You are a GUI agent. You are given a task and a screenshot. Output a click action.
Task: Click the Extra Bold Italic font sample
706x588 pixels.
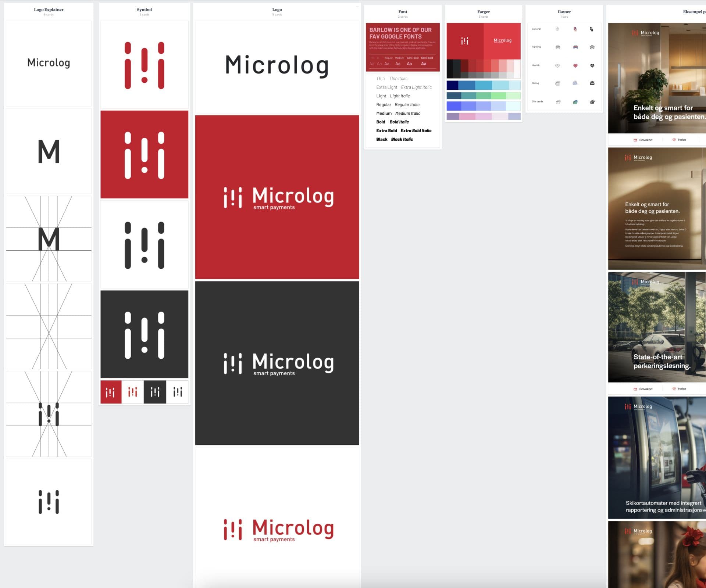[x=416, y=131]
